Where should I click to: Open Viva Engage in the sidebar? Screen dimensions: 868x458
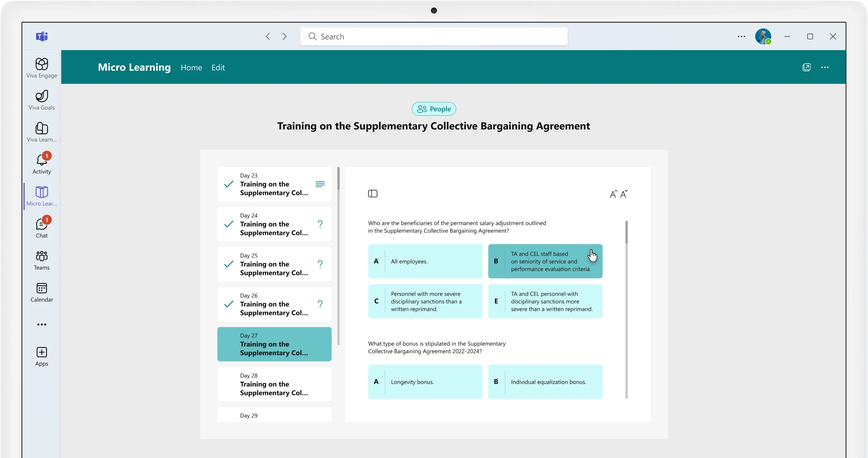tap(42, 68)
